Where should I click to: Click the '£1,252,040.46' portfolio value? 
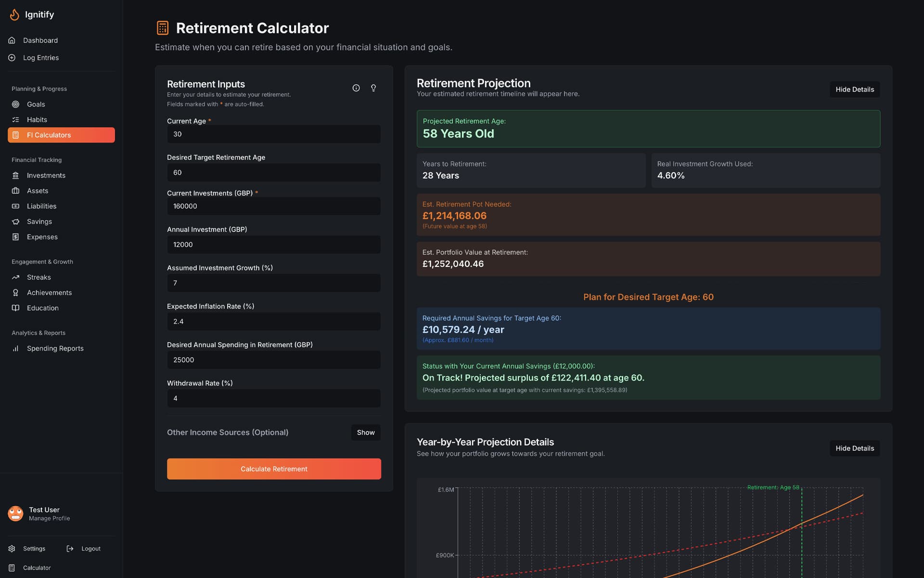[453, 264]
